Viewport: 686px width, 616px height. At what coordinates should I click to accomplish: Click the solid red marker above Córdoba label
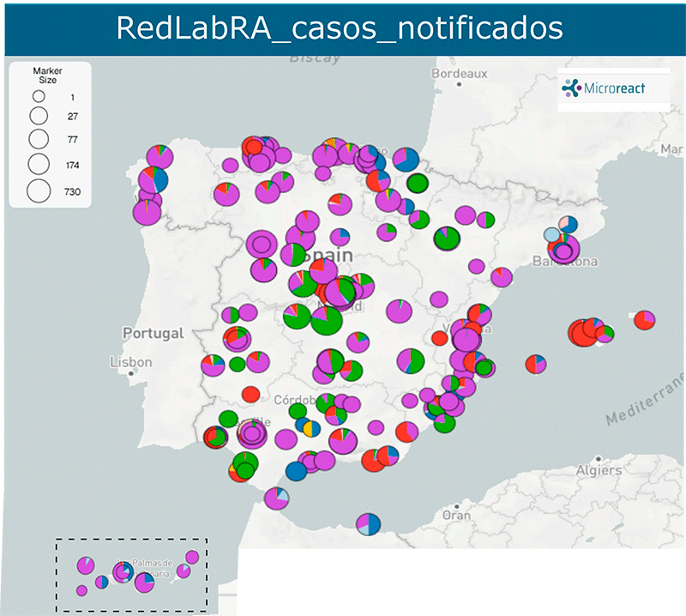251,395
